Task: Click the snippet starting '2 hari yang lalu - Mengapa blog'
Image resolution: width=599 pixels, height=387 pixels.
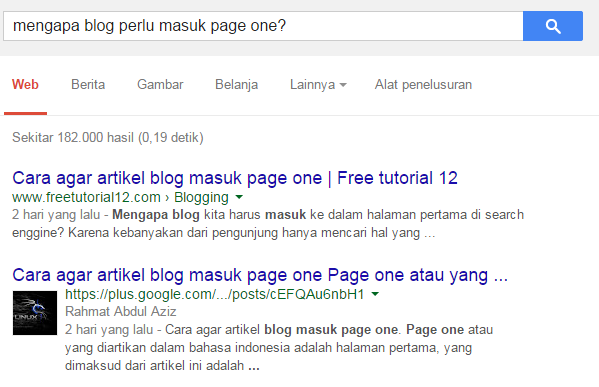Action: click(x=268, y=223)
